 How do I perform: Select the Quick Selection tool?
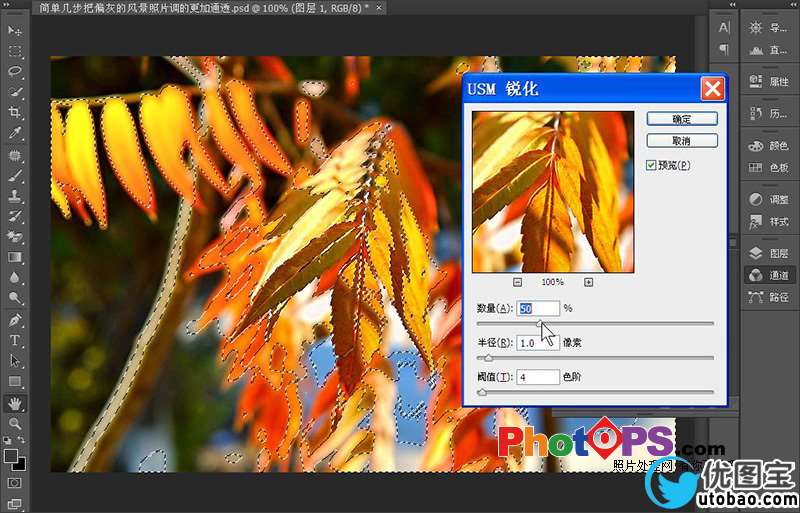(x=15, y=92)
